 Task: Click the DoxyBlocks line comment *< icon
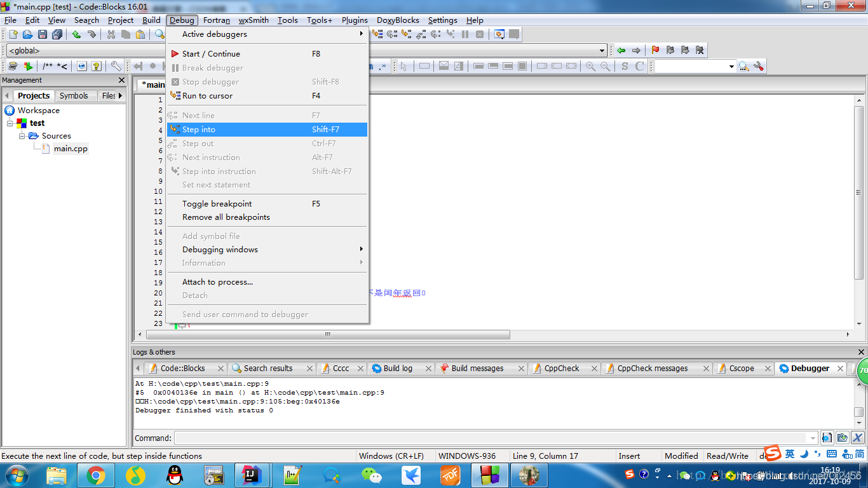[x=62, y=66]
